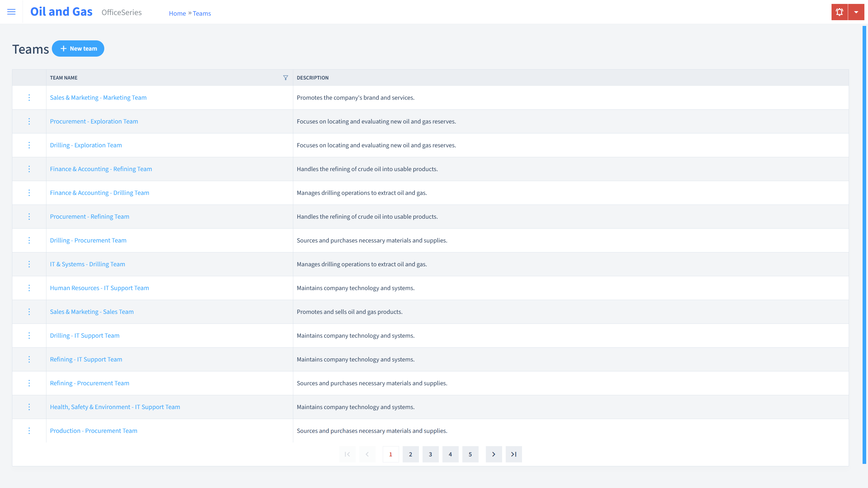Screen dimensions: 868x488
Task: Click the New team button
Action: pyautogui.click(x=78, y=48)
